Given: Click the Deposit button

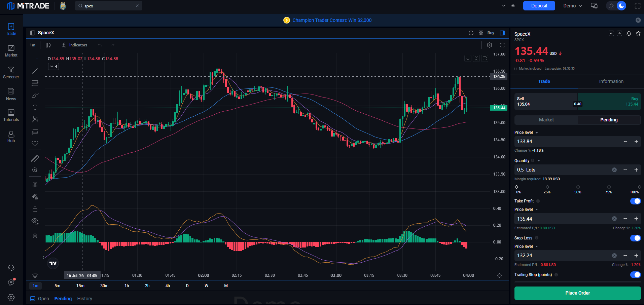Looking at the screenshot, I should [539, 6].
